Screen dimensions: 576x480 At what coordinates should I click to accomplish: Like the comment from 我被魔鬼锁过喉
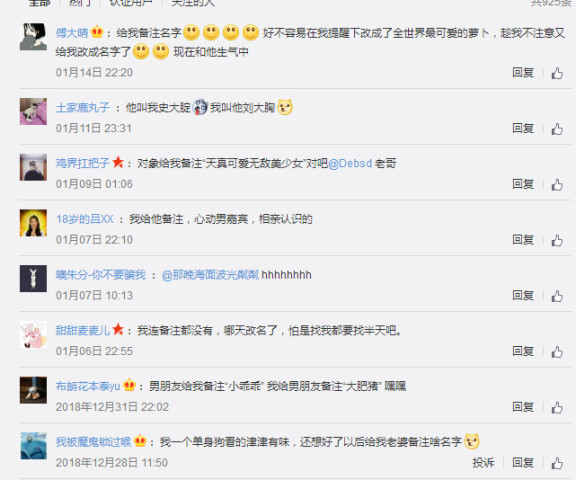pyautogui.click(x=557, y=463)
